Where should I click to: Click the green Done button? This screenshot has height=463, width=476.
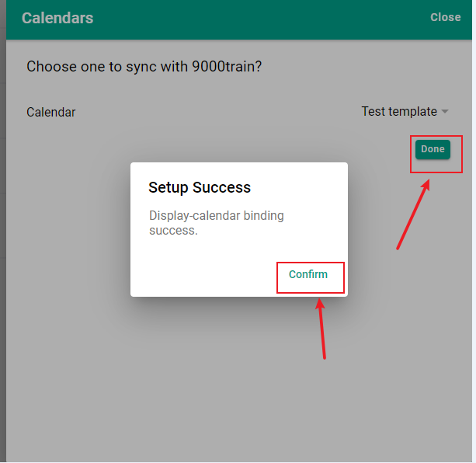433,149
